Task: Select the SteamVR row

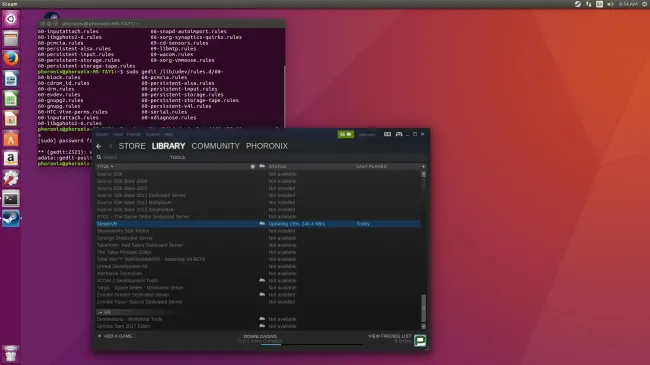Action: coord(258,224)
